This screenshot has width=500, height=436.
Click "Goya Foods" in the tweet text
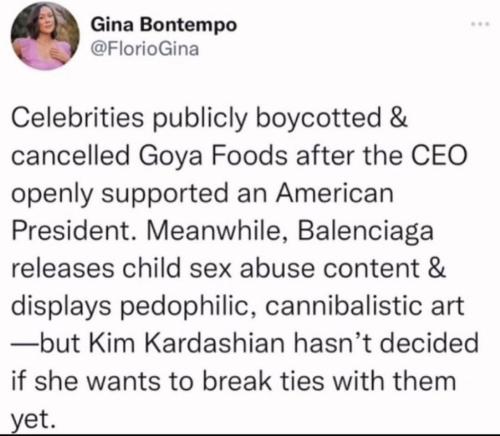tap(213, 156)
